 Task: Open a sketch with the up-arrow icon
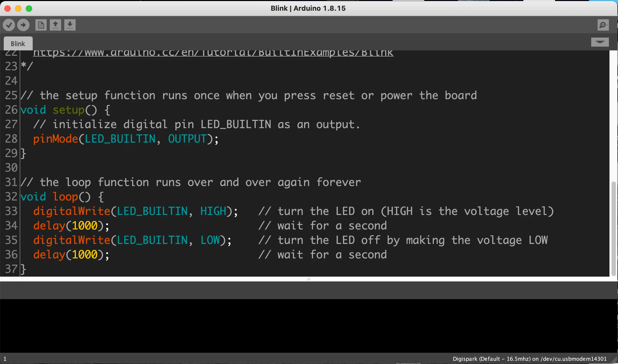[55, 25]
